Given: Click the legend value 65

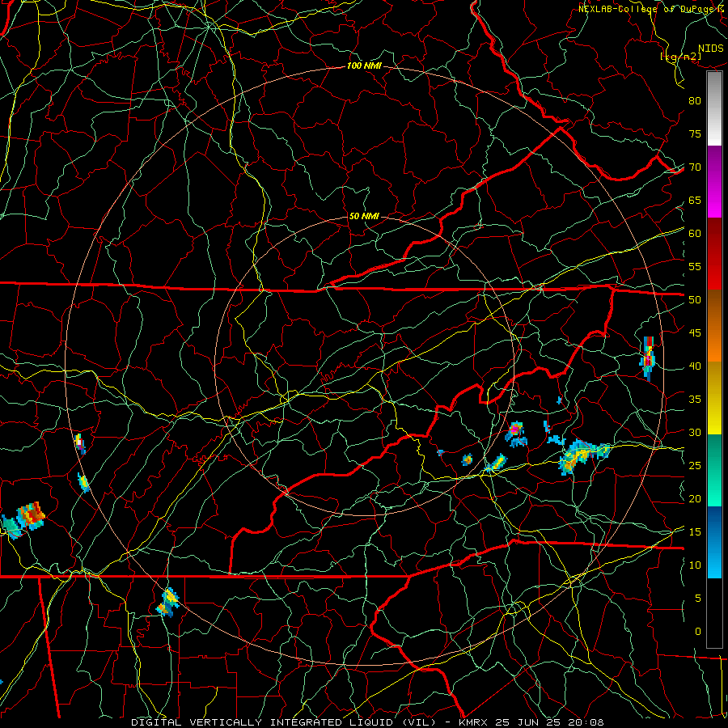Looking at the screenshot, I should point(695,201).
